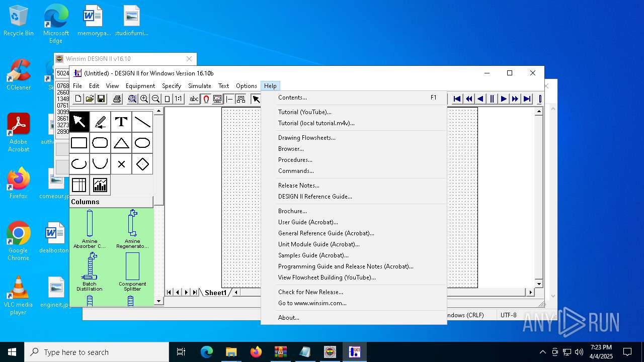Pick the Batch Distillation equipment

90,272
